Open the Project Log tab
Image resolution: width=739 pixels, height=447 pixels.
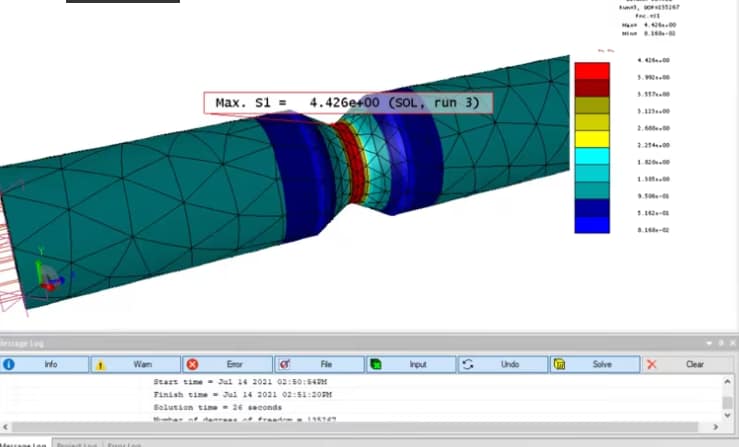77,444
